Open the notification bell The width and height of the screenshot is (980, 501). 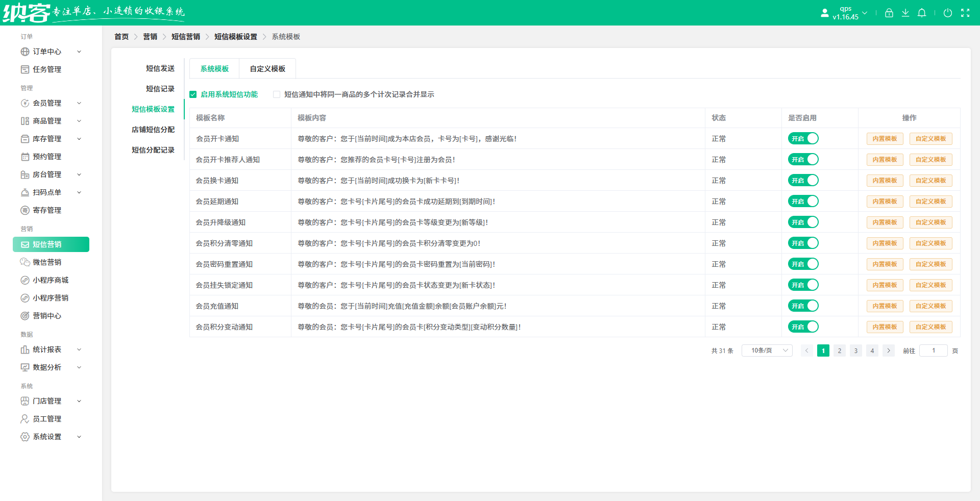(922, 13)
